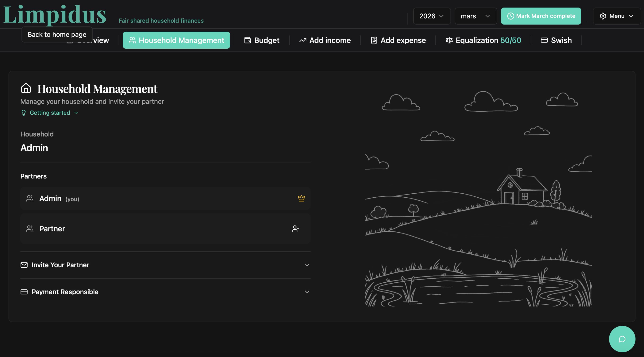The height and width of the screenshot is (357, 644).
Task: Click the balance scale icon on Equalization
Action: [x=449, y=40]
